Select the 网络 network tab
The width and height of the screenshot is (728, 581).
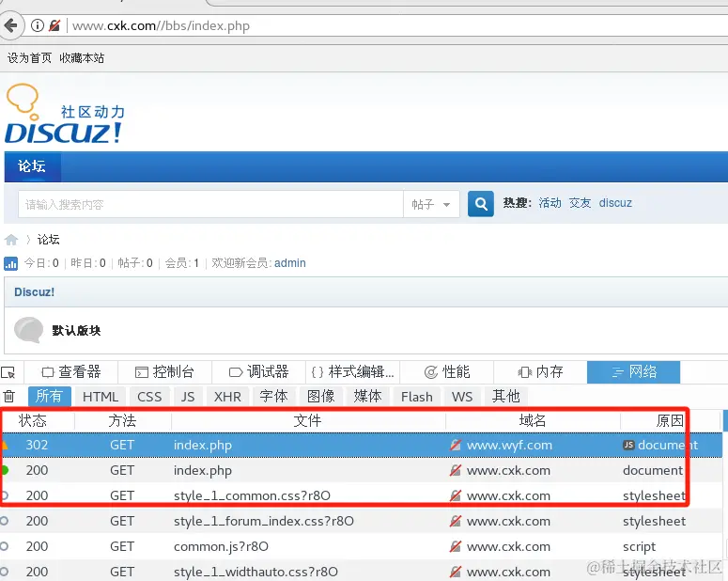coord(634,372)
